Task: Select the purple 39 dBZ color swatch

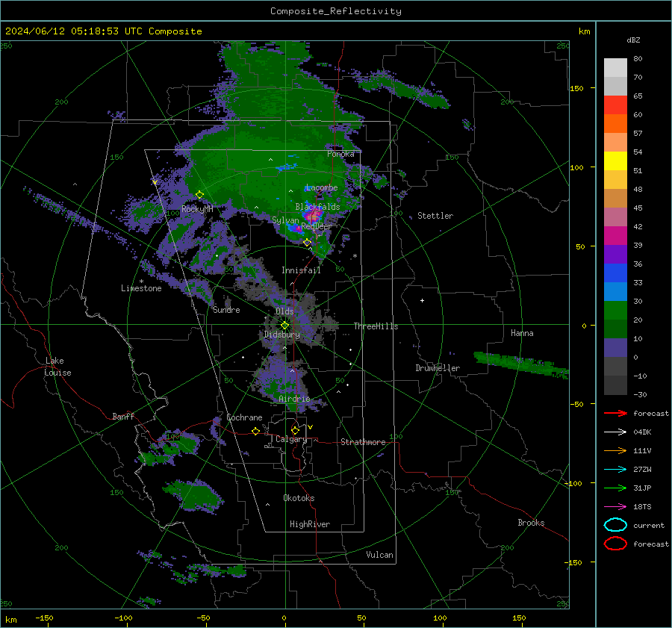Action: [x=615, y=254]
